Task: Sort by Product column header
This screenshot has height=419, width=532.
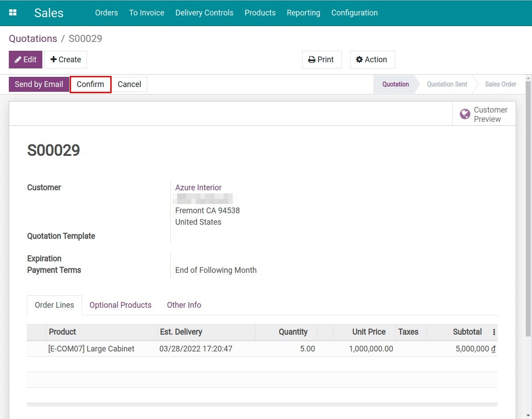Action: pos(101,332)
